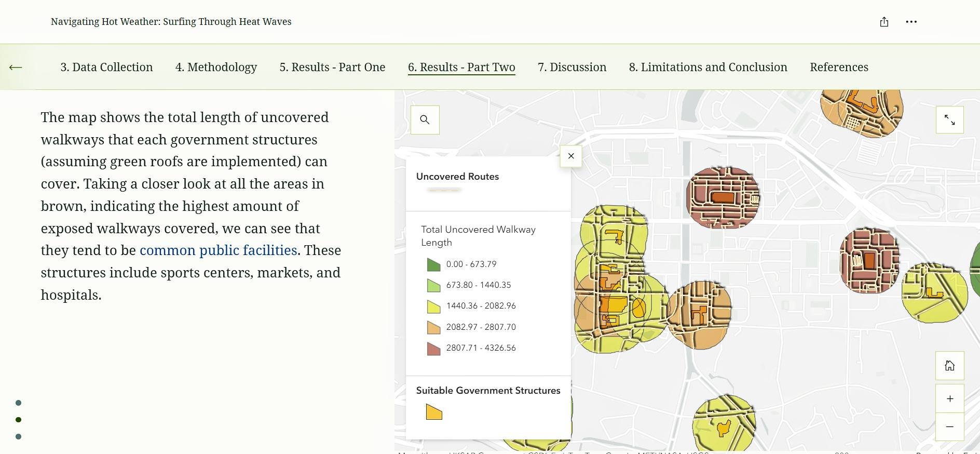Click the Suitable Government Structures yellow swatch
This screenshot has height=454, width=980.
[434, 412]
